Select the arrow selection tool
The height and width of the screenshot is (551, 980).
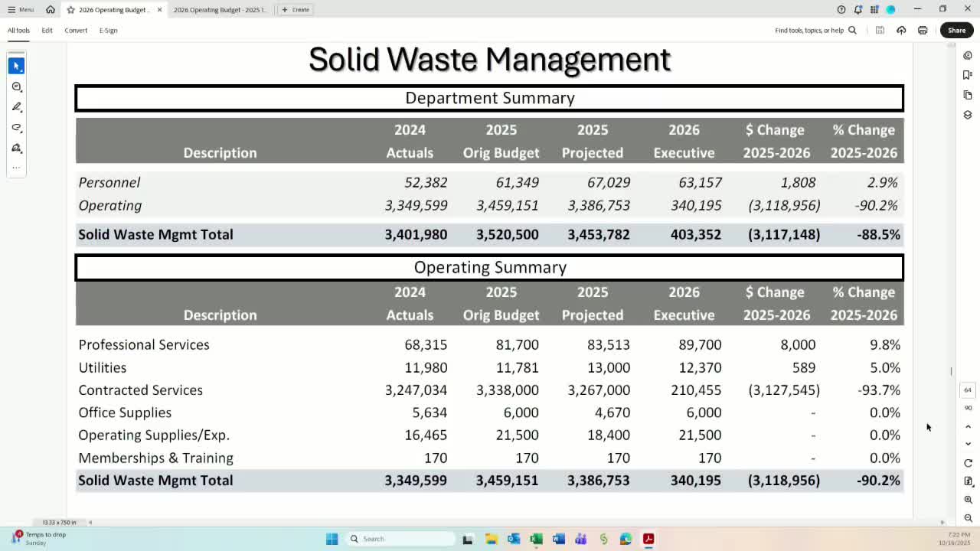tap(16, 66)
